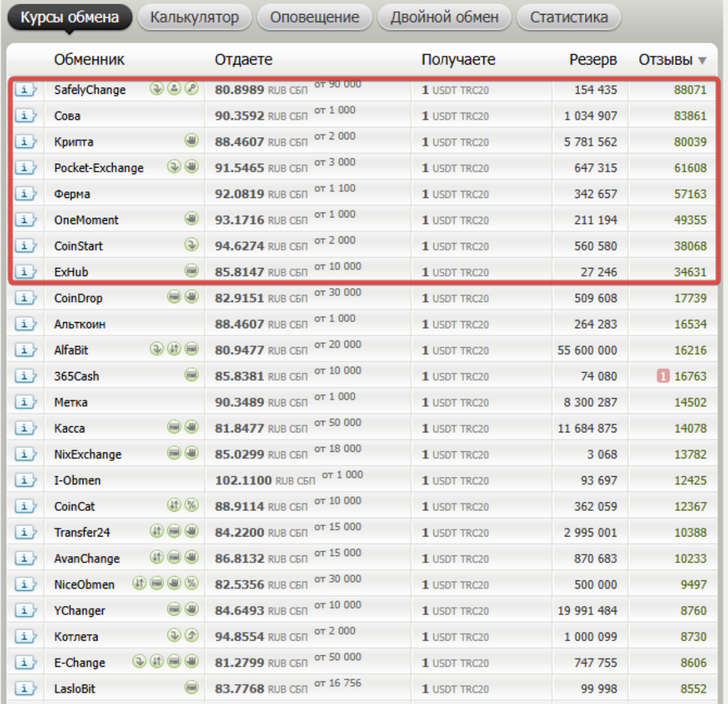Click the card badge icon on 365Cash
The image size is (728, 704).
[191, 375]
